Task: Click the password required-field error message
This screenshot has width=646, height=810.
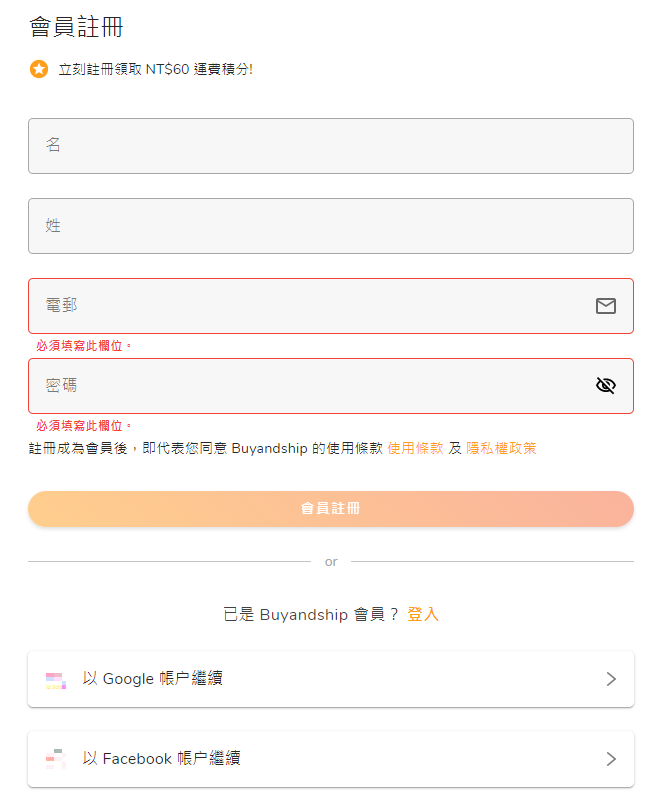Action: pyautogui.click(x=84, y=426)
